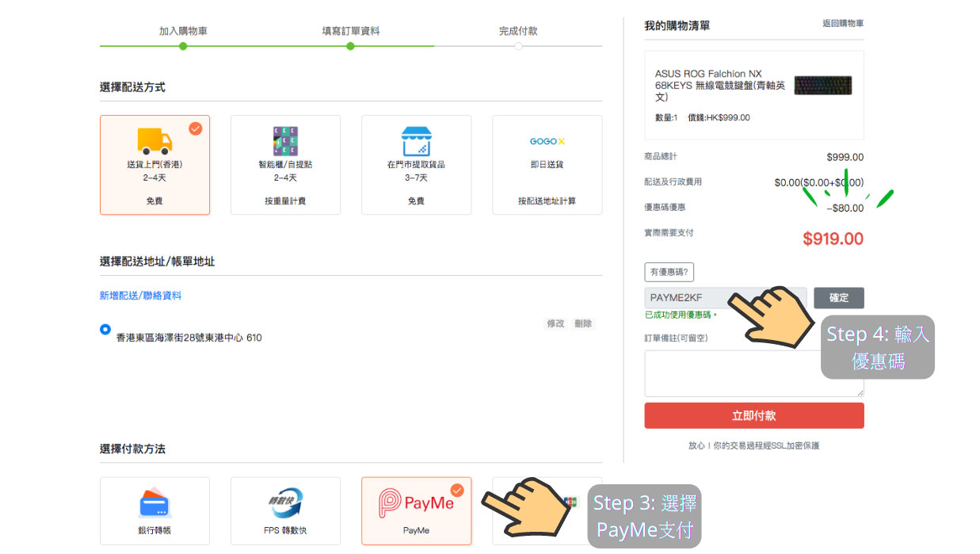Screen dimensions: 980x554
Task: Click the 香港東區海澤街28號 address text
Action: tap(189, 338)
